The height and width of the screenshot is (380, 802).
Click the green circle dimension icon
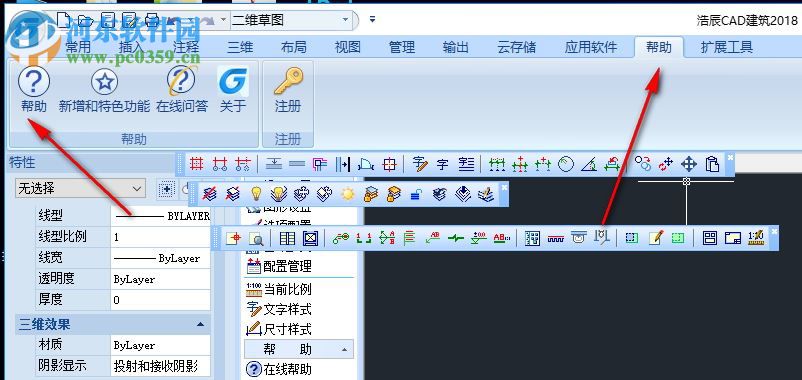pos(566,165)
